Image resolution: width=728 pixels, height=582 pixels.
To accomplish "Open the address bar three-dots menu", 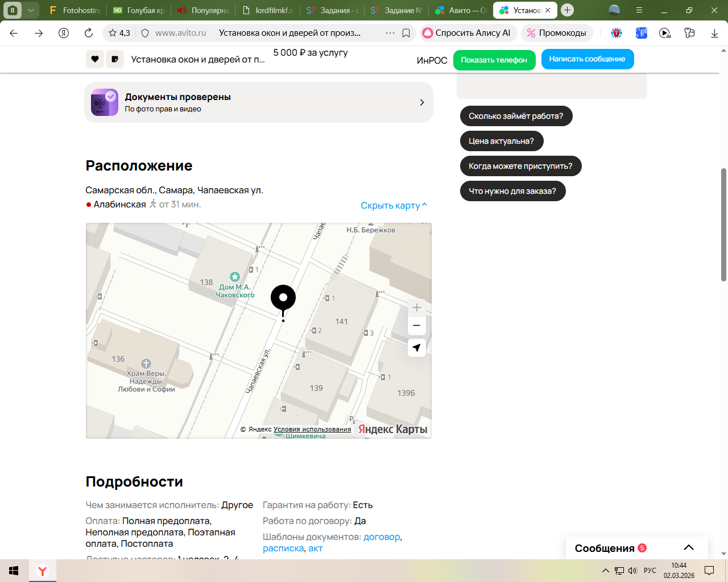I will pos(390,33).
